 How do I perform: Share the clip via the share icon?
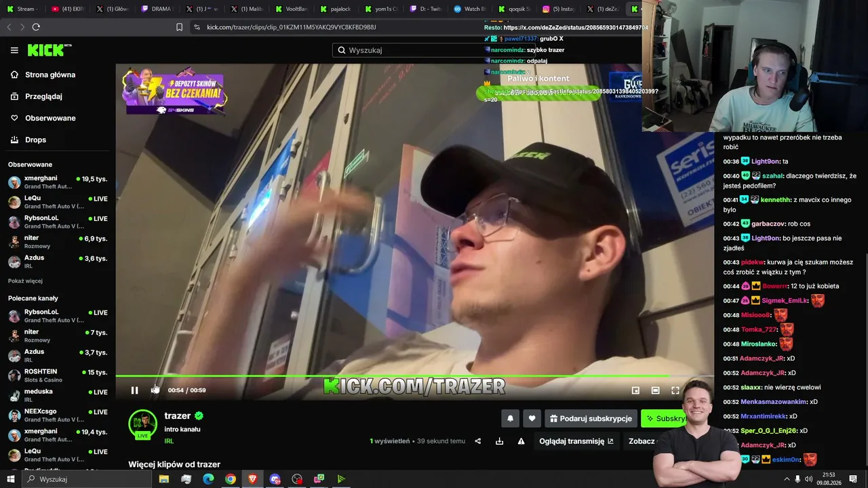pos(477,441)
